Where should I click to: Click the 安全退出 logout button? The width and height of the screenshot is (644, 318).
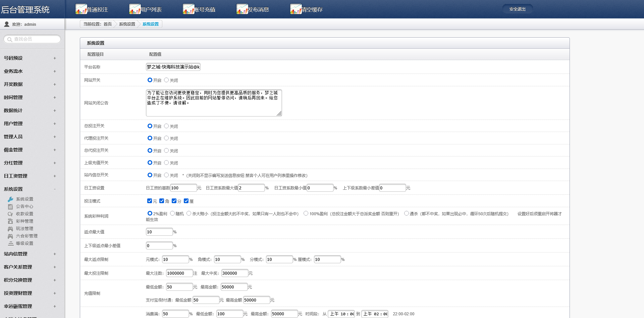tap(517, 9)
